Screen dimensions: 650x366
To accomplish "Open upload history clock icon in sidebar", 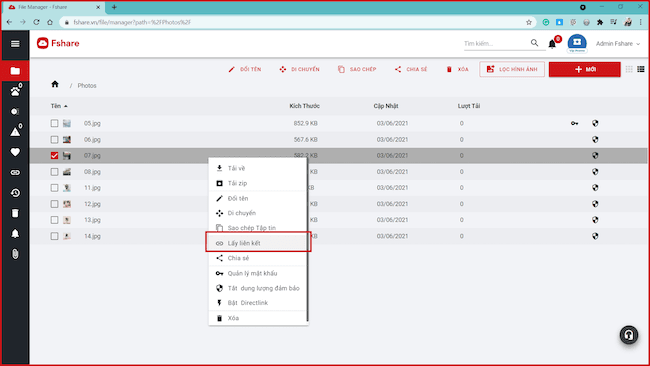I will click(x=15, y=193).
